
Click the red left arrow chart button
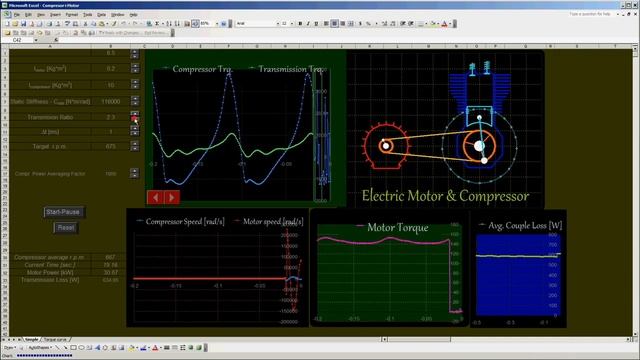[x=155, y=197]
